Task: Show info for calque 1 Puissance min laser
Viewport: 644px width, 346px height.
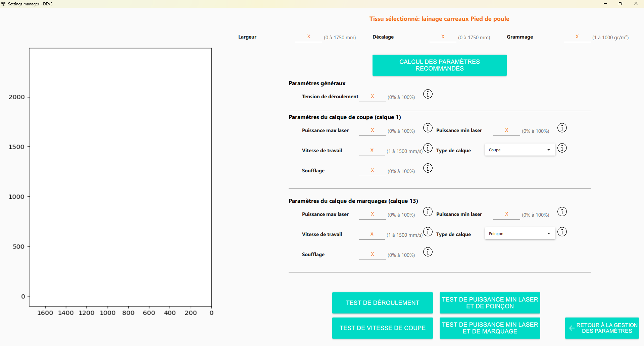Action: click(x=562, y=128)
